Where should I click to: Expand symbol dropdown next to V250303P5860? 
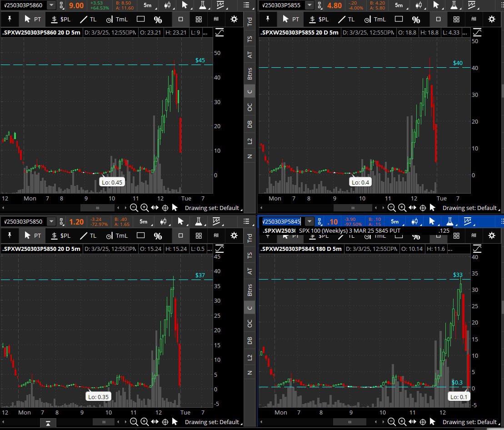pyautogui.click(x=51, y=5)
